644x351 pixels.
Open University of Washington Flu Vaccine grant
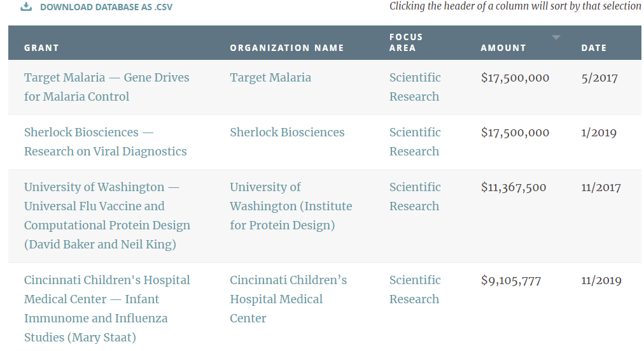(x=107, y=216)
